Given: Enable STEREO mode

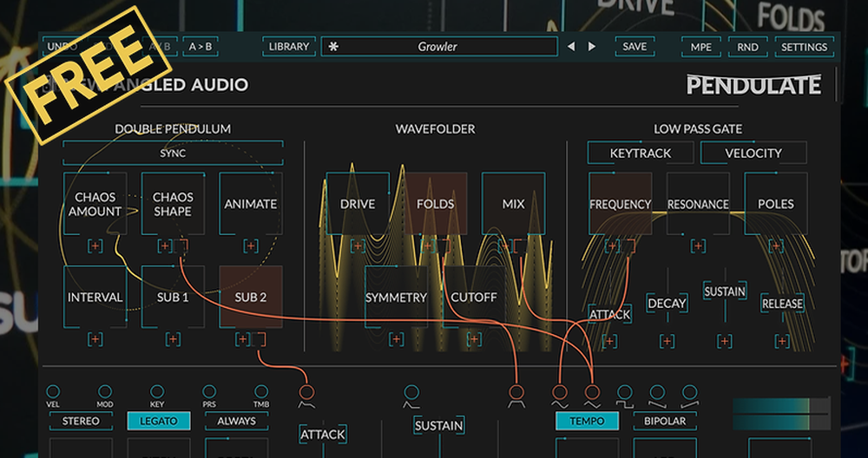Looking at the screenshot, I should coord(81,421).
